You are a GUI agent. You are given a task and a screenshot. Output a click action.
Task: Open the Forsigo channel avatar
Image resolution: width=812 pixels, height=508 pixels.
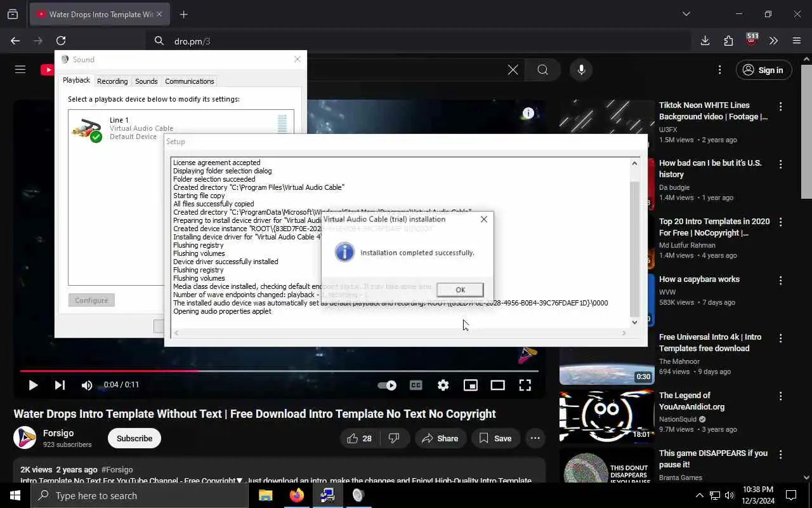point(25,438)
